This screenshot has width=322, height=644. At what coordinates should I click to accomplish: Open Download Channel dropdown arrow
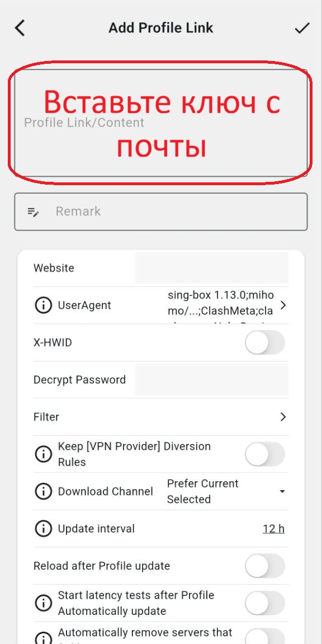tap(282, 492)
